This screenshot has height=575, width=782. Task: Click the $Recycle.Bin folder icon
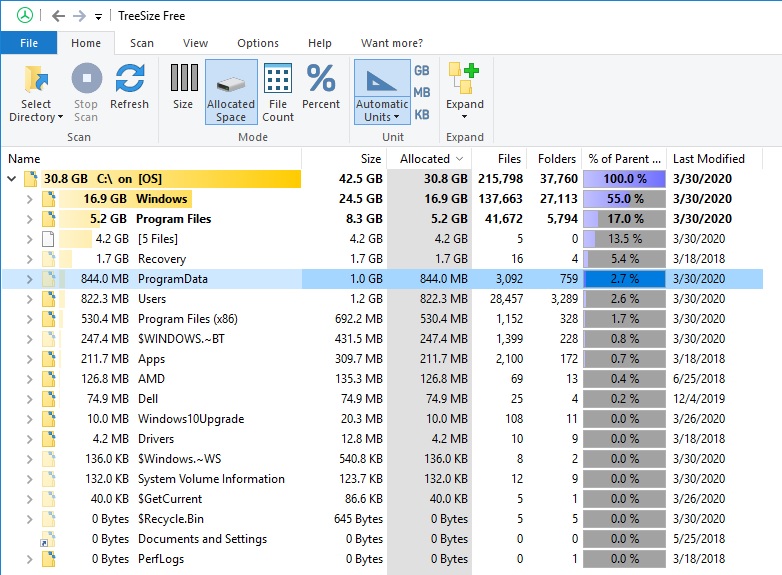click(48, 519)
